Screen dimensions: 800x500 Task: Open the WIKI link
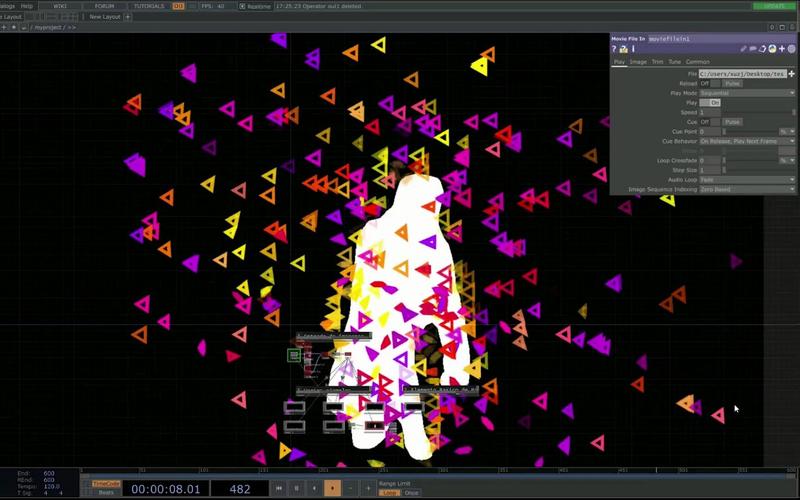point(60,6)
